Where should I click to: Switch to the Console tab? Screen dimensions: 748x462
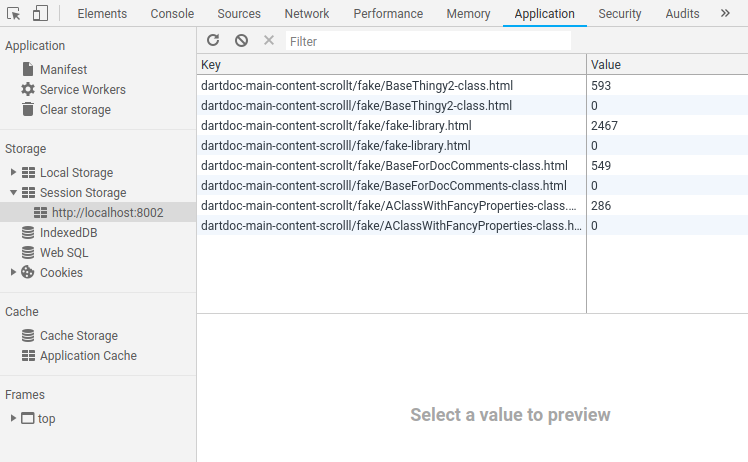pyautogui.click(x=172, y=14)
